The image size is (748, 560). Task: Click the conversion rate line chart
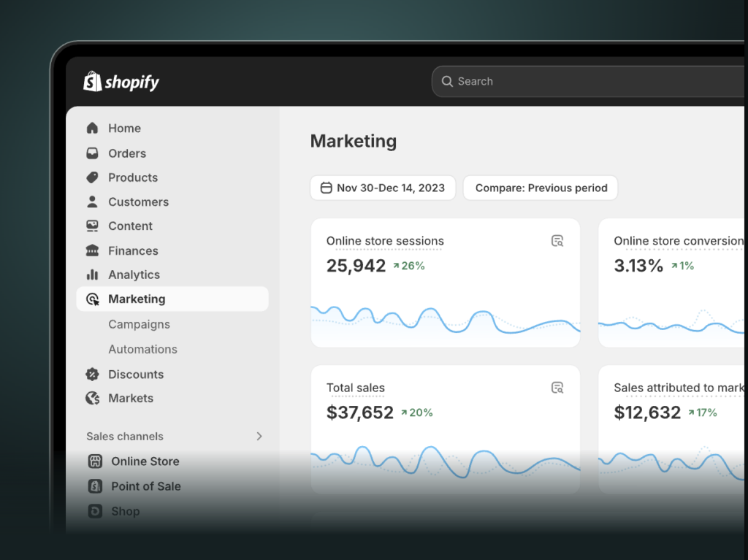pyautogui.click(x=671, y=322)
